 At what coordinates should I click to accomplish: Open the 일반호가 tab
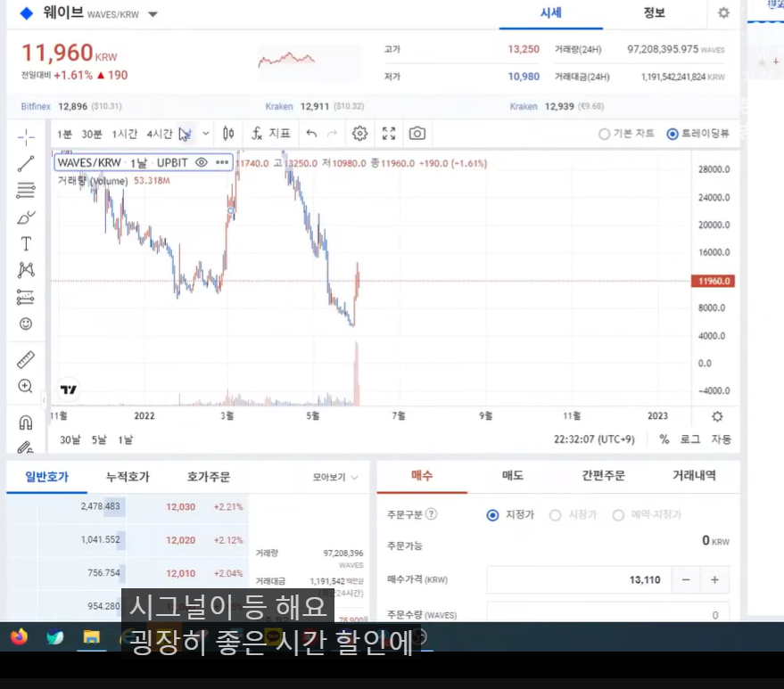tap(47, 477)
